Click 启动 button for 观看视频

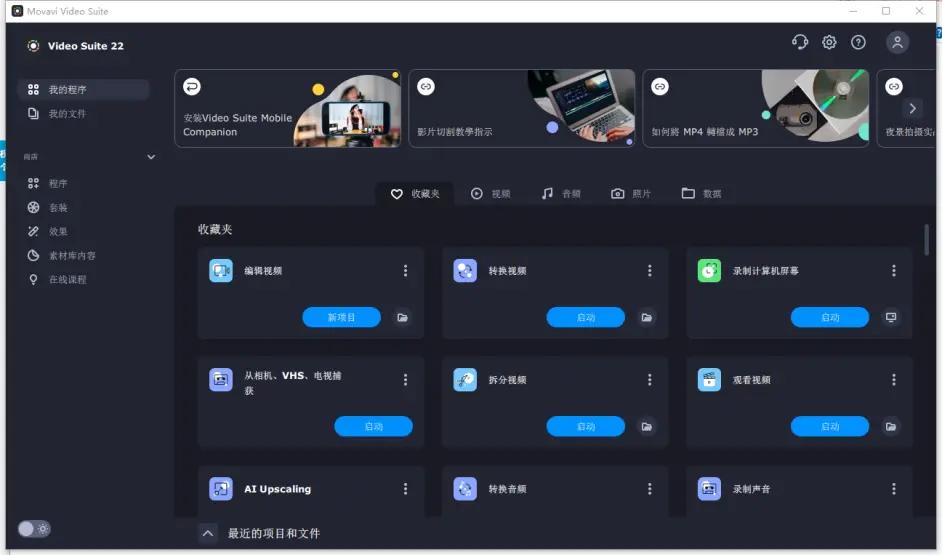[829, 426]
